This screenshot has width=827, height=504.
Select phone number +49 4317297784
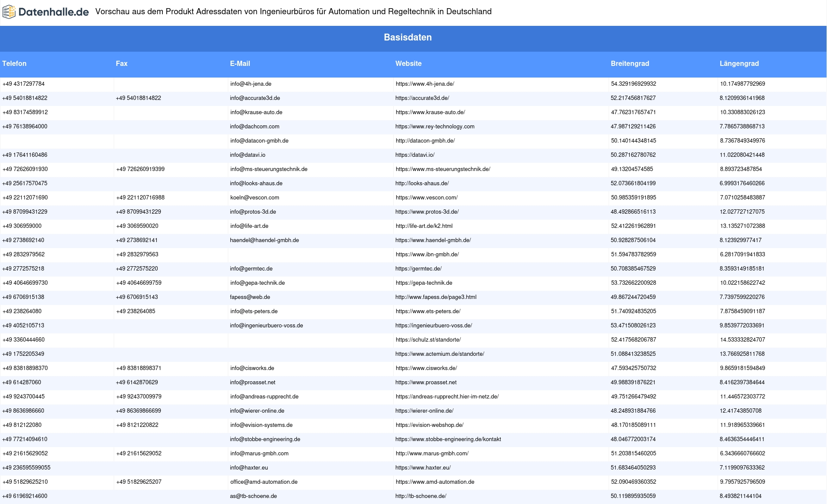click(24, 84)
